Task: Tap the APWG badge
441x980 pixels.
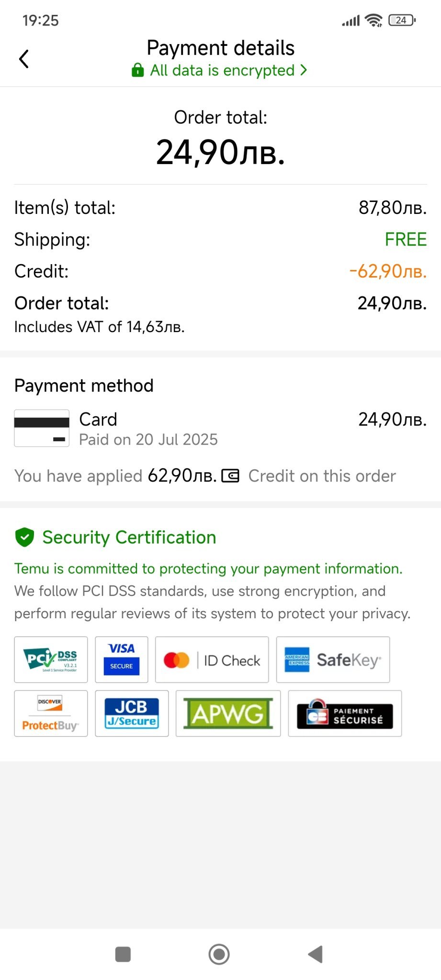Action: [x=228, y=713]
